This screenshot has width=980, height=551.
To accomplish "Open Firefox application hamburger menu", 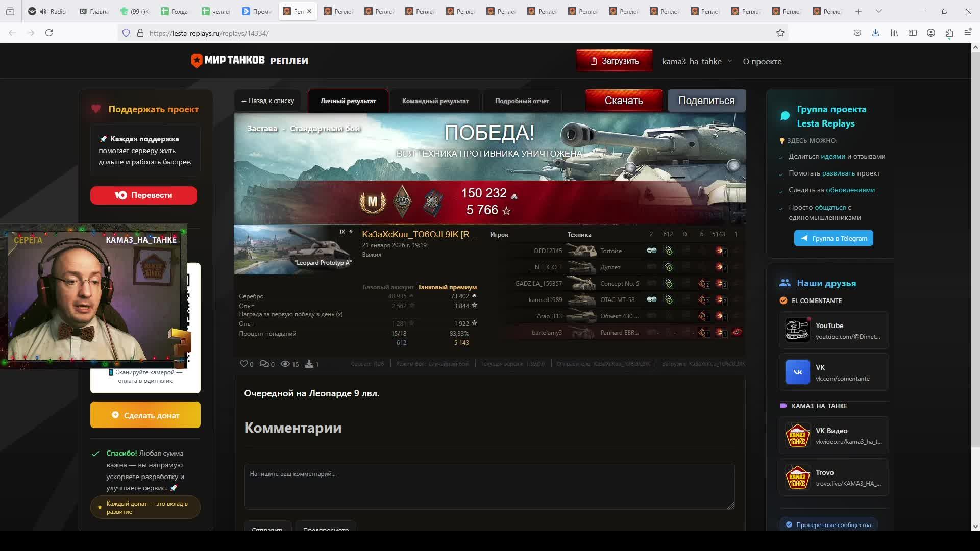I will [x=968, y=33].
